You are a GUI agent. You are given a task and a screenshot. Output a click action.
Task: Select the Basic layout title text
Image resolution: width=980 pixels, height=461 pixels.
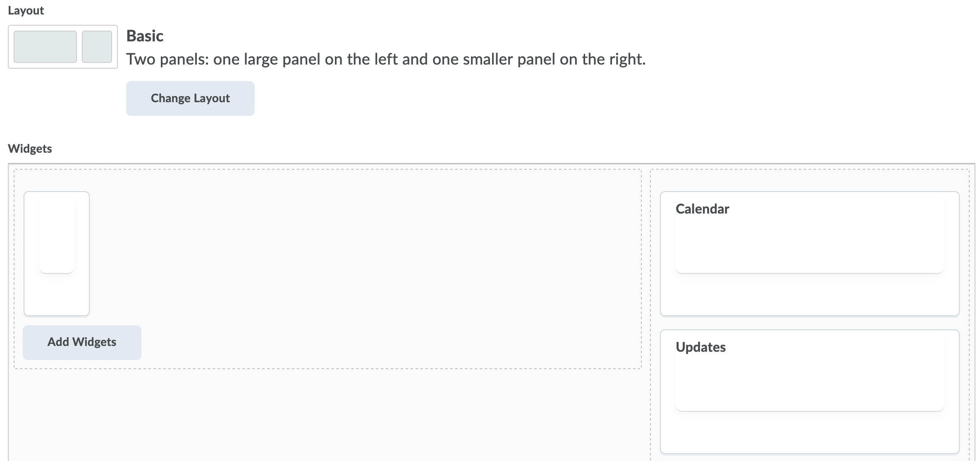144,36
